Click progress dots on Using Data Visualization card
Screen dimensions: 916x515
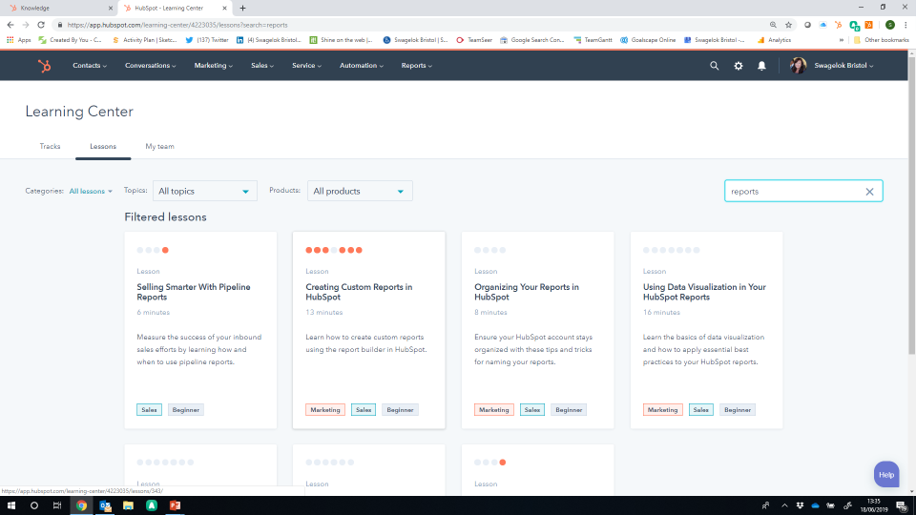click(671, 250)
